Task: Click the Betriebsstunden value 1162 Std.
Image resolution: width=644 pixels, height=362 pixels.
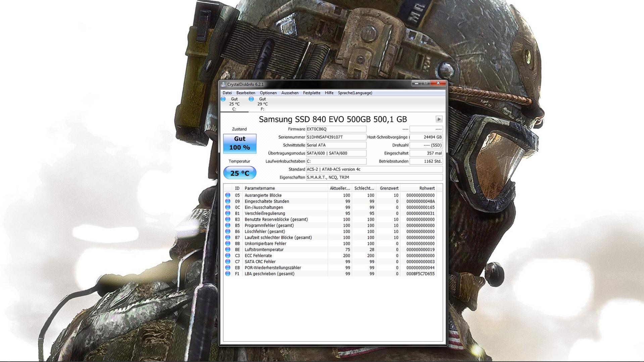Action: click(x=426, y=161)
